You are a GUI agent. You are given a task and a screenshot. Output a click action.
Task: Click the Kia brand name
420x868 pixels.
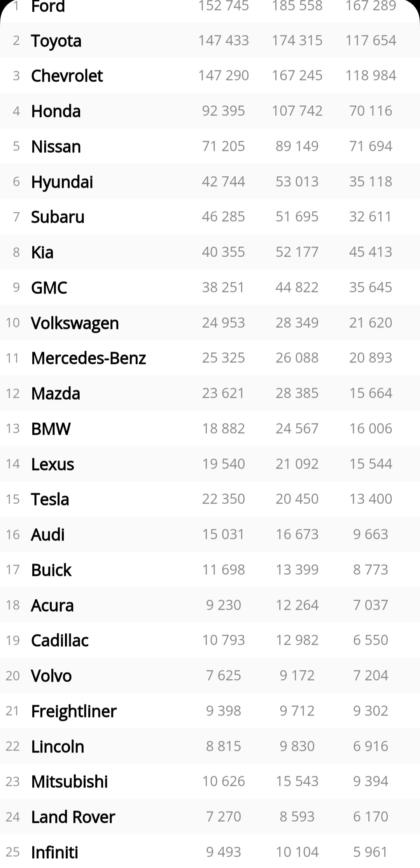point(42,252)
